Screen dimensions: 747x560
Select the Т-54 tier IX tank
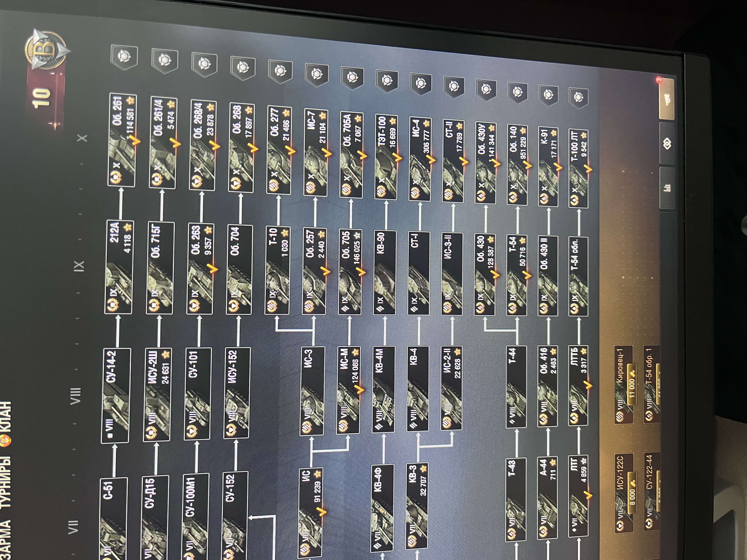[517, 276]
